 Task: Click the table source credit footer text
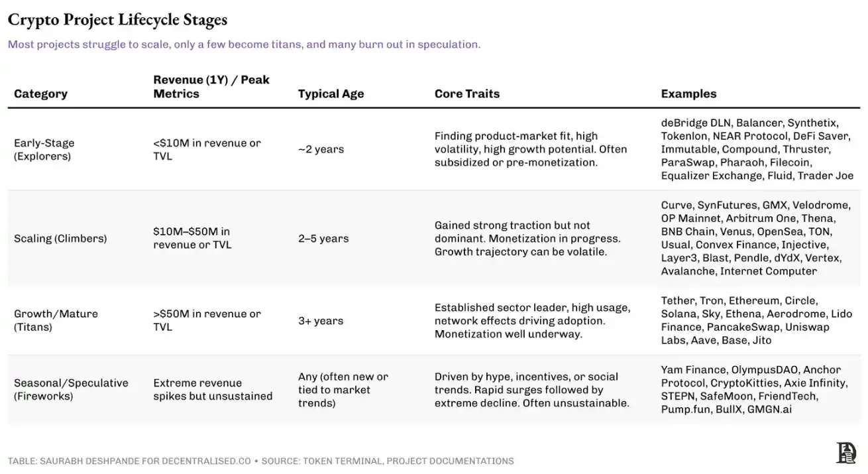[260, 461]
